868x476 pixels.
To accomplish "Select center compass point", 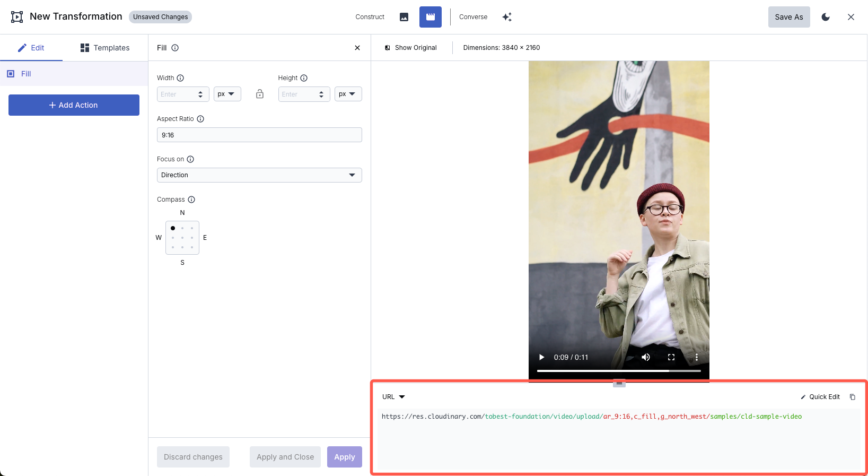I will pos(182,238).
